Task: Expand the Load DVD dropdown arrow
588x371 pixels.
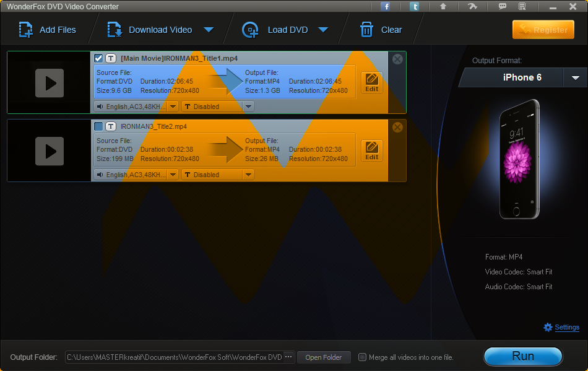Action: point(323,30)
